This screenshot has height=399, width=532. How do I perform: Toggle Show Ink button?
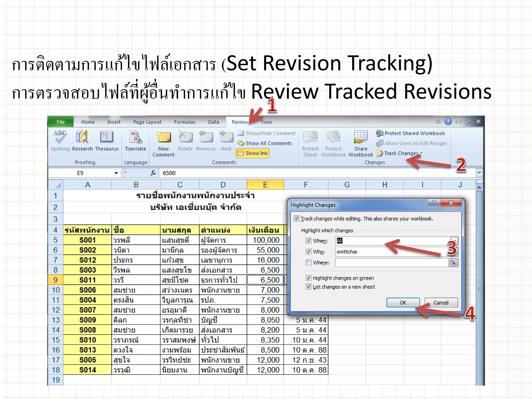pos(252,153)
